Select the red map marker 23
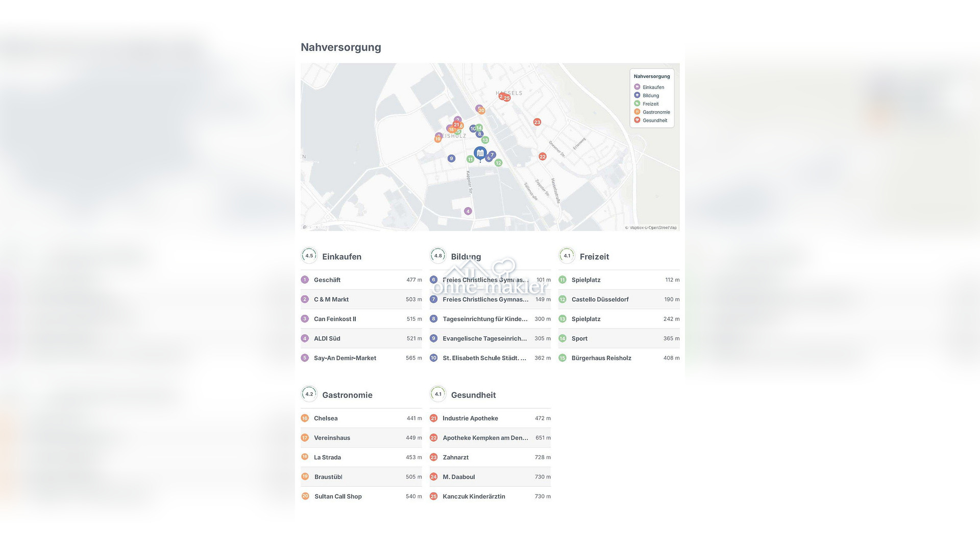Screen dimensions: 980x551 (x=537, y=122)
